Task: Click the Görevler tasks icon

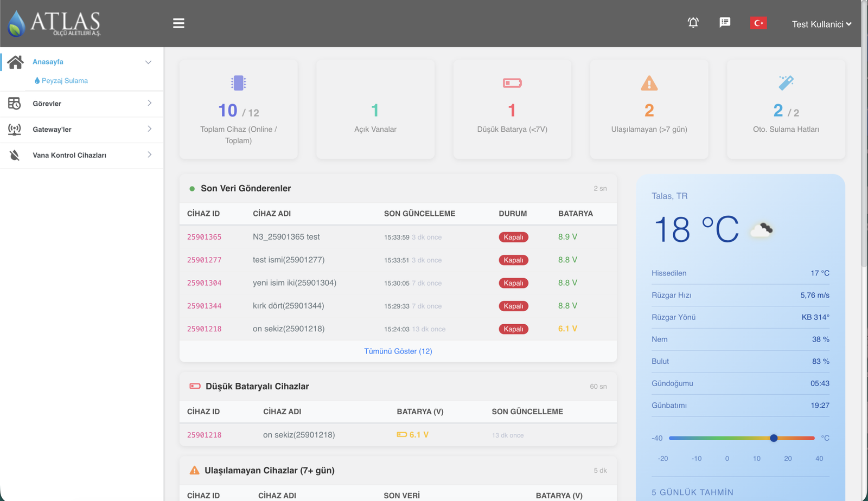Action: (15, 103)
